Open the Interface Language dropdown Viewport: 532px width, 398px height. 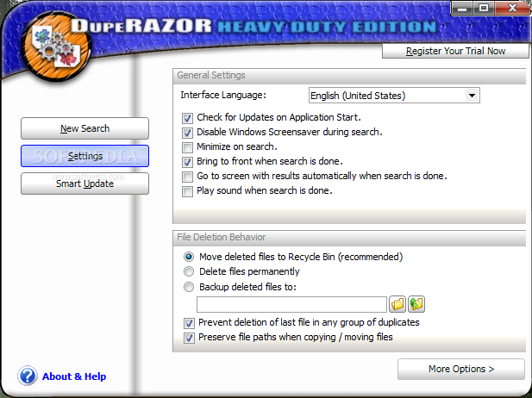(x=394, y=96)
